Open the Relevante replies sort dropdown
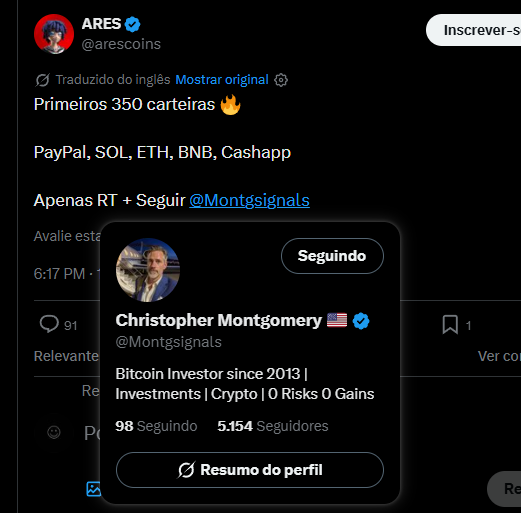Image resolution: width=521 pixels, height=513 pixels. 66,356
